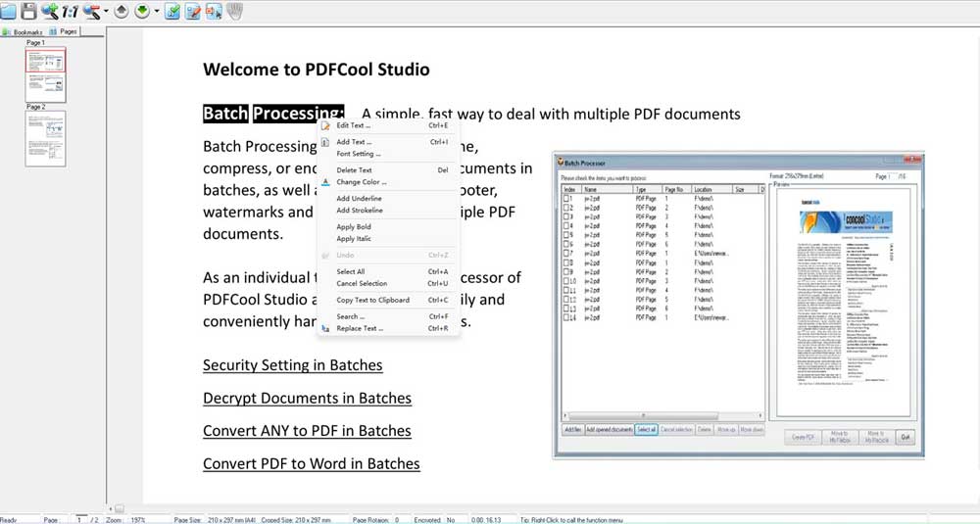Choose Replace Text in context menu
This screenshot has height=524, width=980.
tap(387, 328)
